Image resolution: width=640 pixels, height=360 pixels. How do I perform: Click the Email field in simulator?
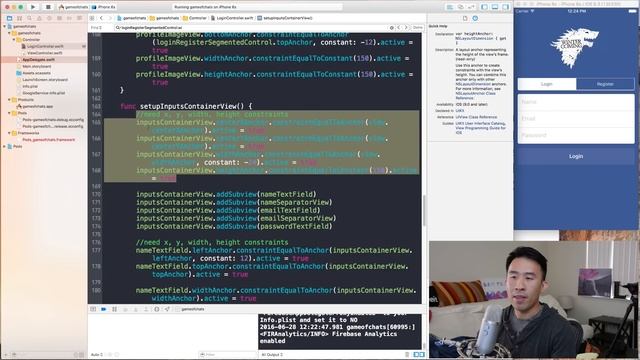click(x=576, y=119)
